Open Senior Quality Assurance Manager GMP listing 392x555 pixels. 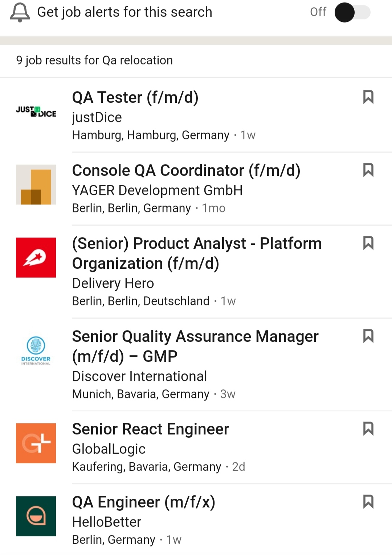[x=195, y=346]
